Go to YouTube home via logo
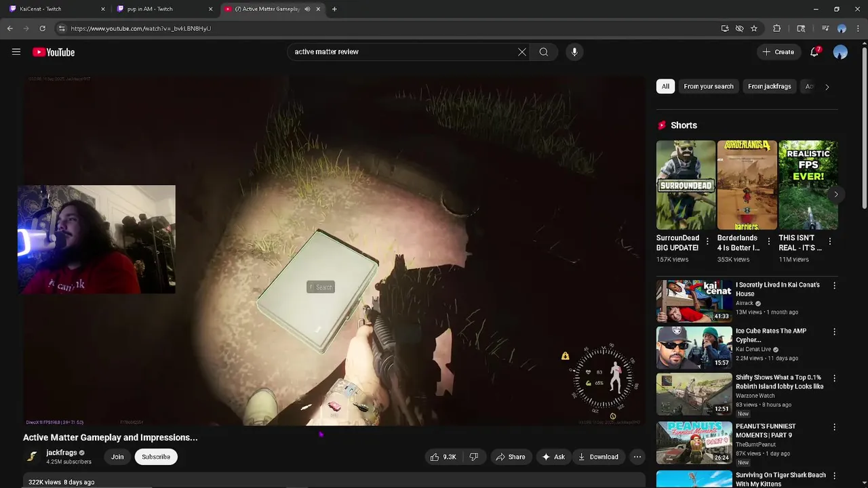This screenshot has width=868, height=488. (x=54, y=52)
